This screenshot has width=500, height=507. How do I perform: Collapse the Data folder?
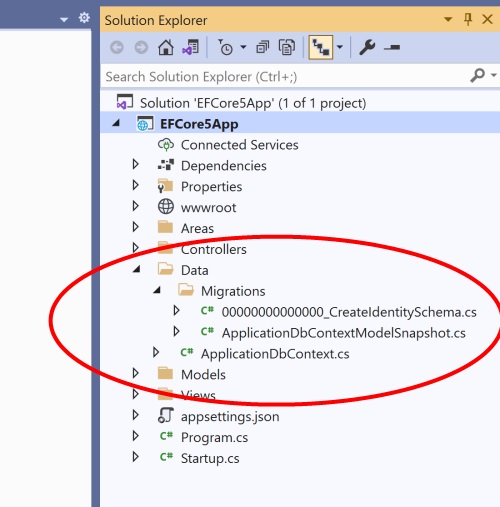pos(137,269)
